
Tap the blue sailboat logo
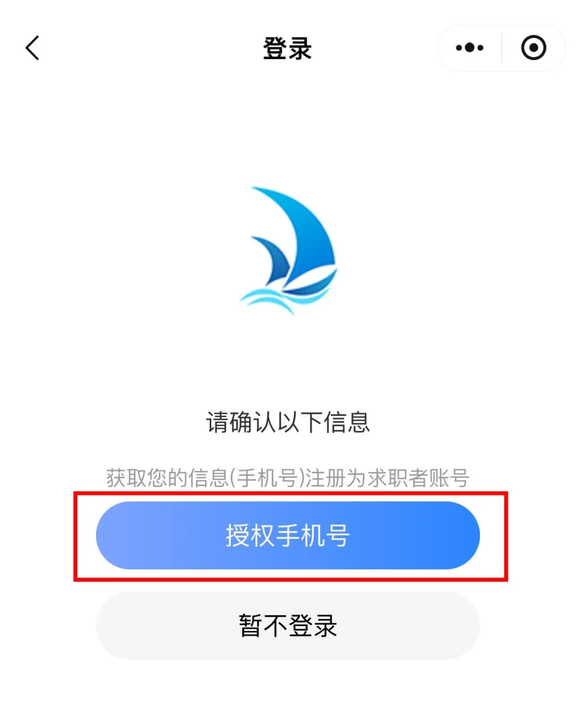click(289, 250)
